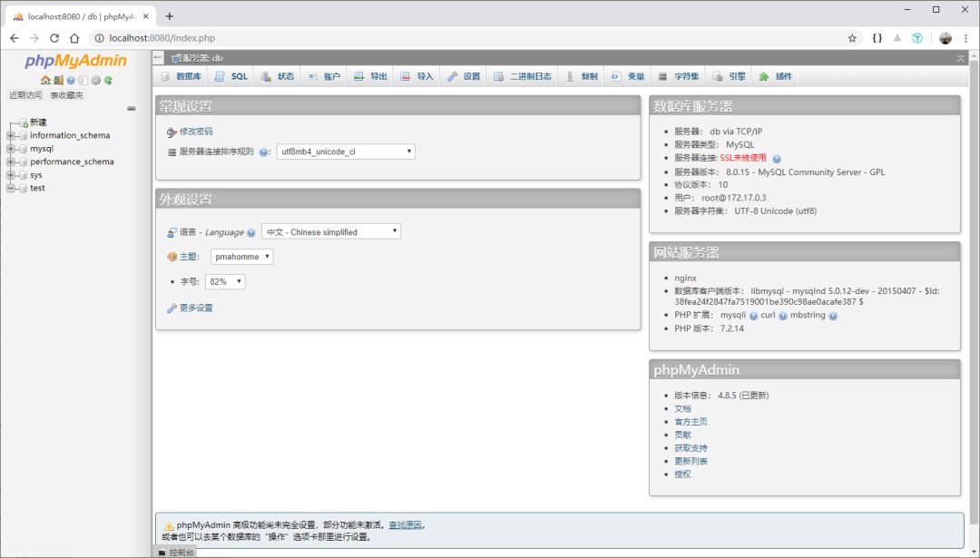Screen dimensions: 980x558
Task: Open help icon next to mbstring extension
Action: [832, 316]
